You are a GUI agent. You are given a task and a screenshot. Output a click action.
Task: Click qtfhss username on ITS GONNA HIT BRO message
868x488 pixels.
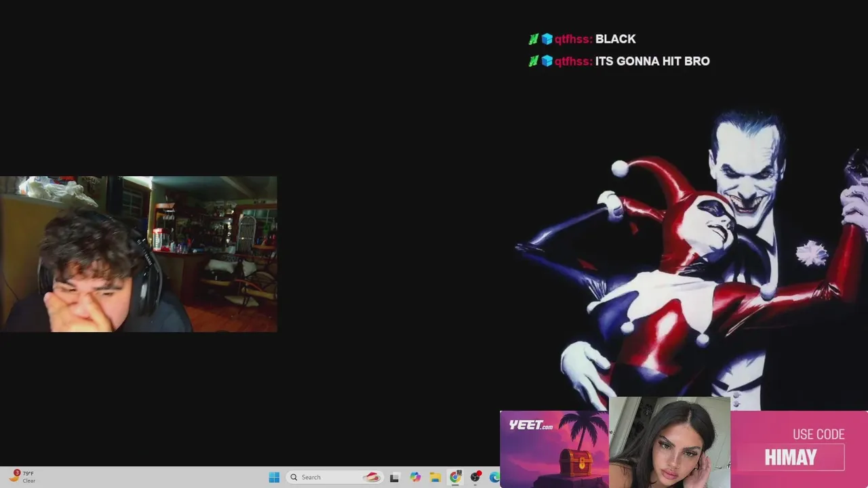pyautogui.click(x=573, y=61)
